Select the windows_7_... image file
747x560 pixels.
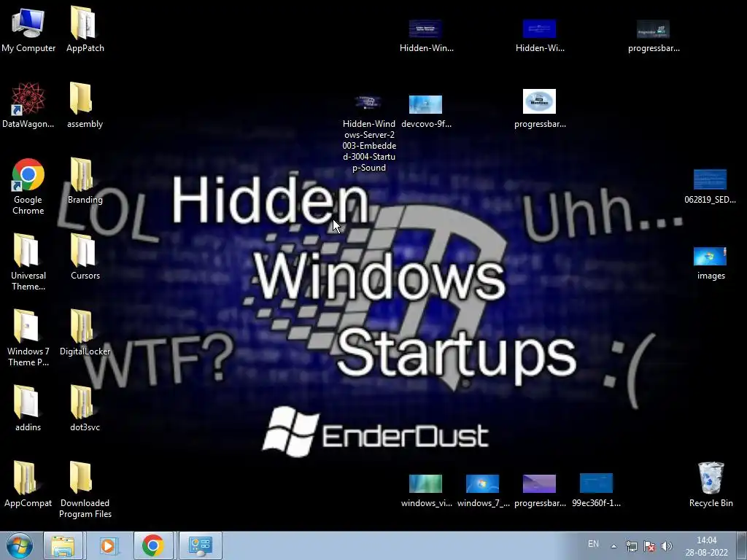[483, 491]
